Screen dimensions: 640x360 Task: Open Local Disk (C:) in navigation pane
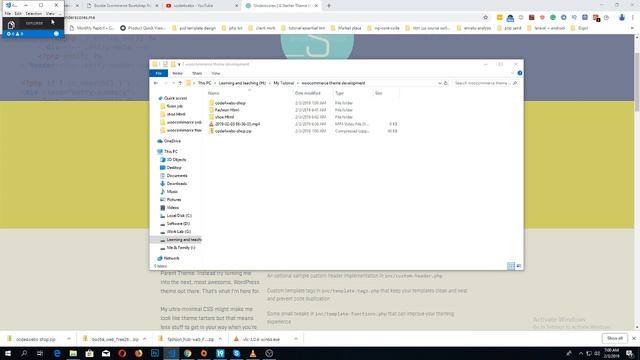click(x=179, y=216)
